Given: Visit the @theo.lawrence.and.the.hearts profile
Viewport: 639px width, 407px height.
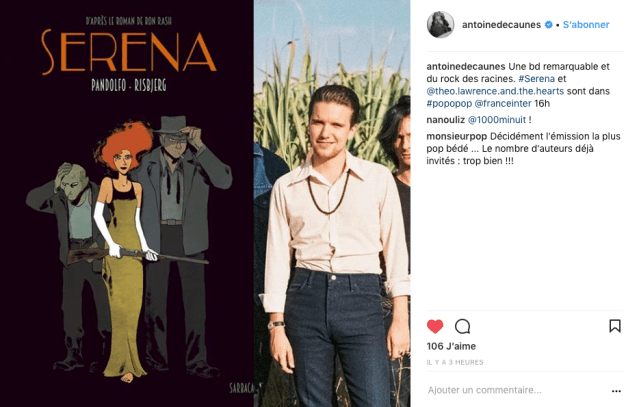Looking at the screenshot, I should click(495, 91).
